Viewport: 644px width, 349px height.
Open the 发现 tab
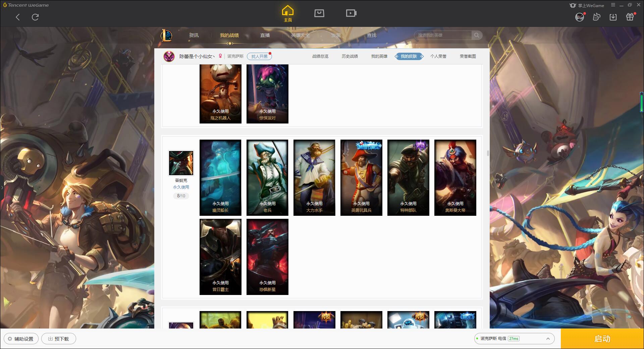click(336, 35)
